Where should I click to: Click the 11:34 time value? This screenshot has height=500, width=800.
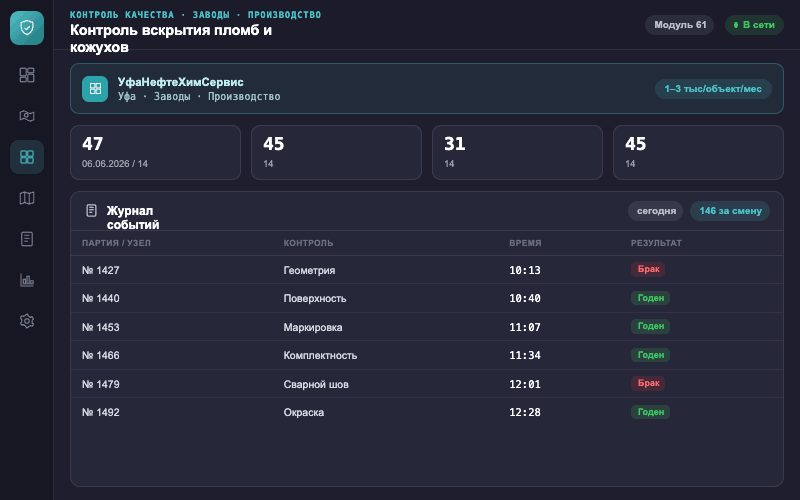pos(524,355)
